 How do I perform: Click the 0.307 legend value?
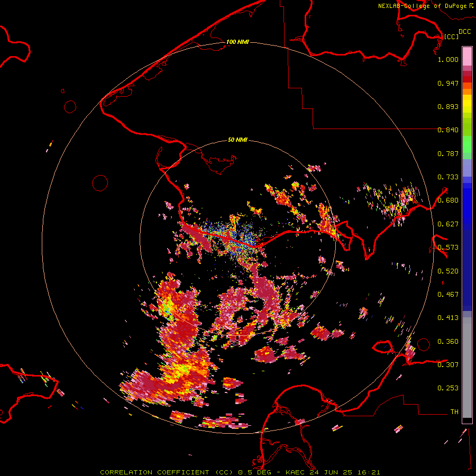(448, 365)
